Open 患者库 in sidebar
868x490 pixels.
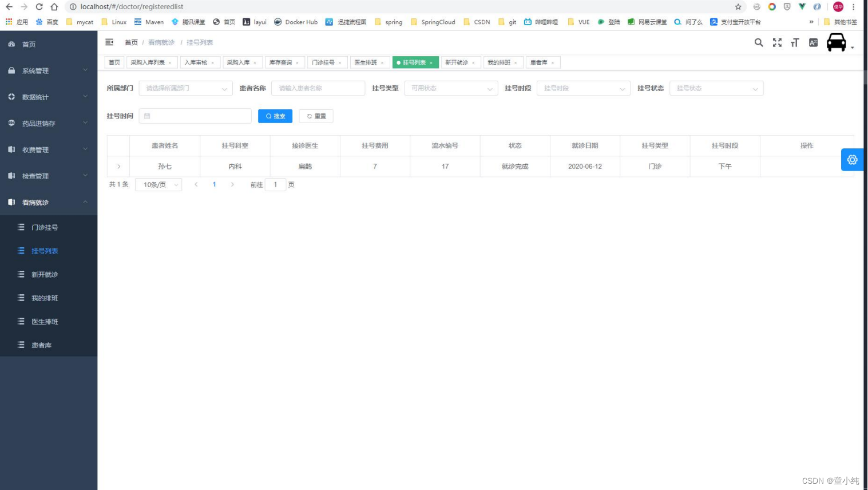[x=49, y=345]
